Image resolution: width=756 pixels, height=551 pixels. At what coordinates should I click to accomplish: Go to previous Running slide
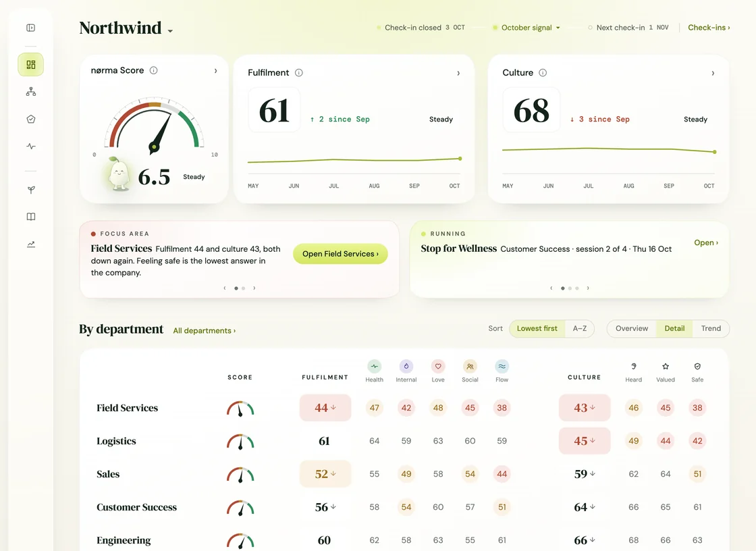point(551,288)
